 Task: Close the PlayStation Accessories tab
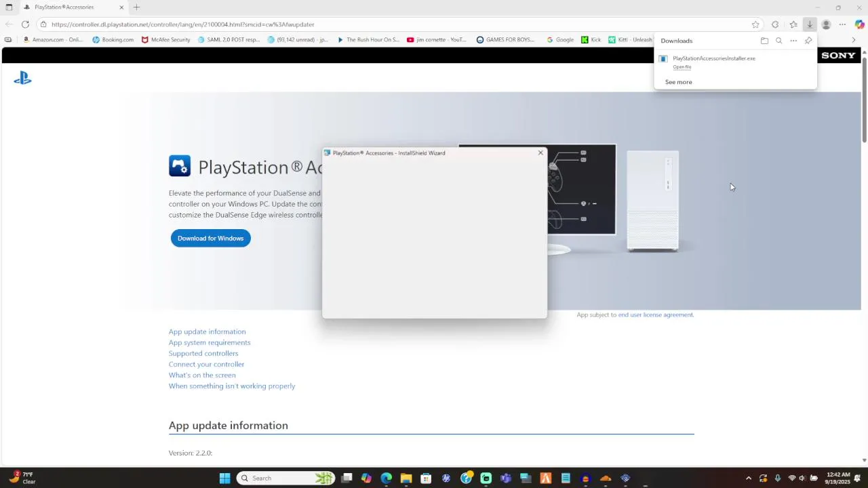[x=121, y=7]
